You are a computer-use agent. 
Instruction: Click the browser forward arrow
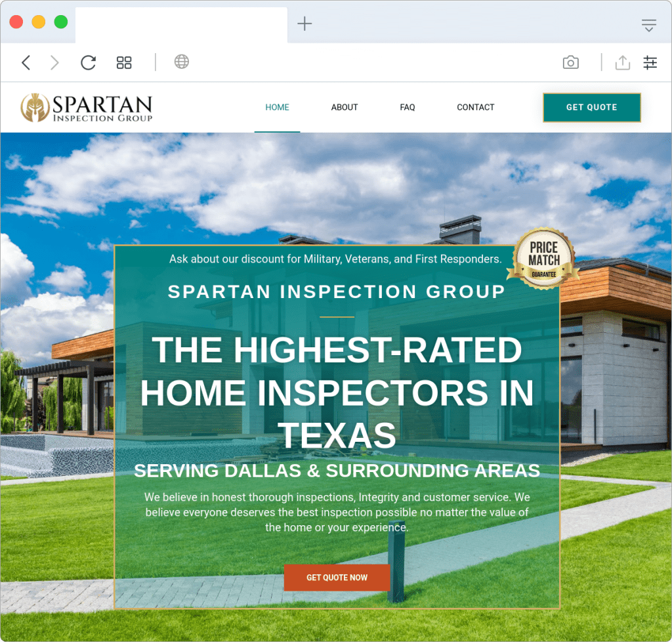coord(54,62)
